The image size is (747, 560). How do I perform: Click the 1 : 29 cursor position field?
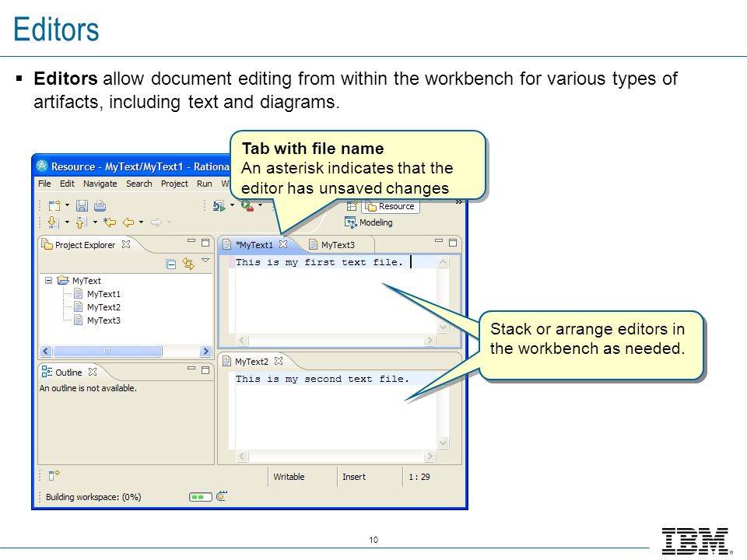(x=419, y=477)
